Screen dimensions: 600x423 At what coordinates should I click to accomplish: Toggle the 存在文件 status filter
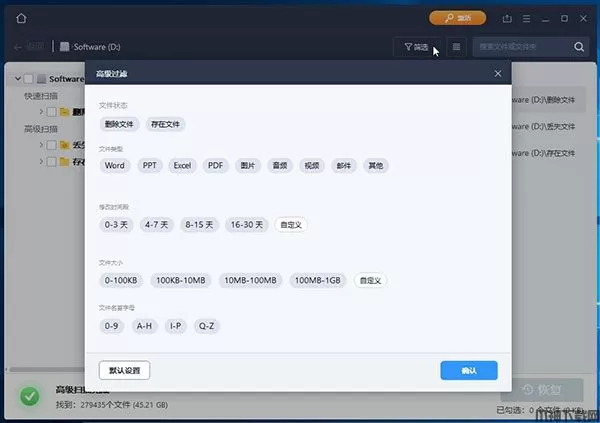pyautogui.click(x=165, y=124)
